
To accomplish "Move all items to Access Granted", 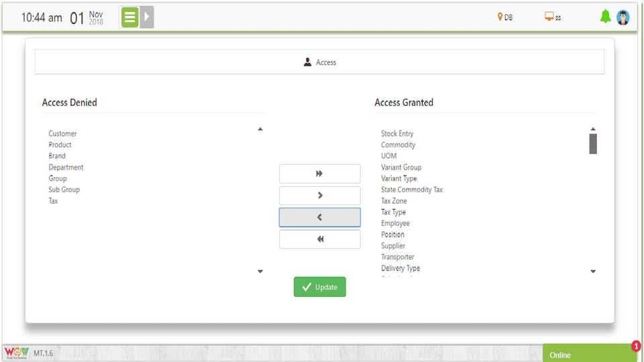I will 319,174.
